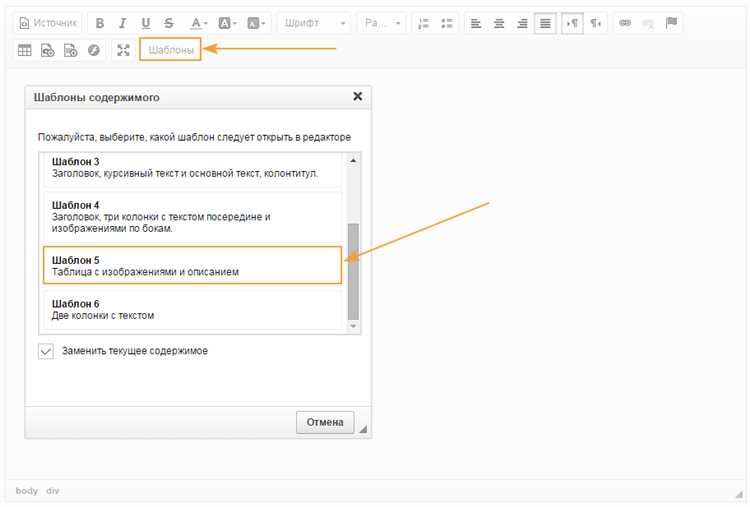
Task: Click the document insert icon after image icon
Action: (x=70, y=50)
